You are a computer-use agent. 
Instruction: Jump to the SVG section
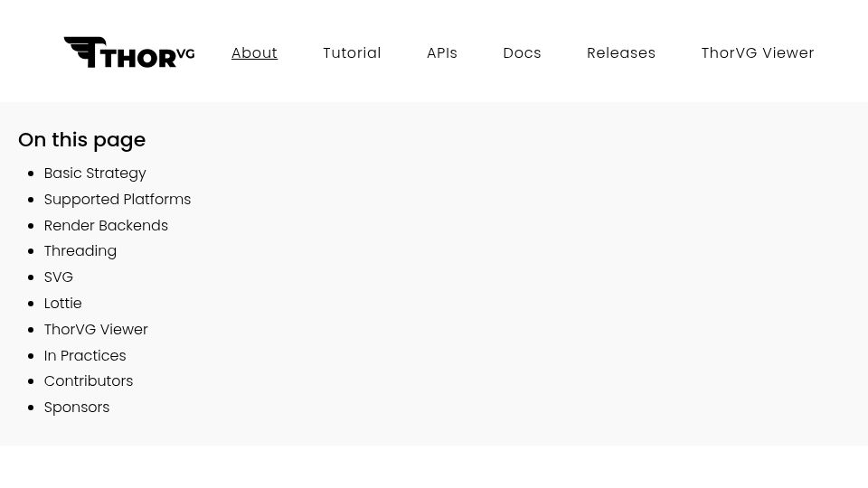pyautogui.click(x=59, y=277)
